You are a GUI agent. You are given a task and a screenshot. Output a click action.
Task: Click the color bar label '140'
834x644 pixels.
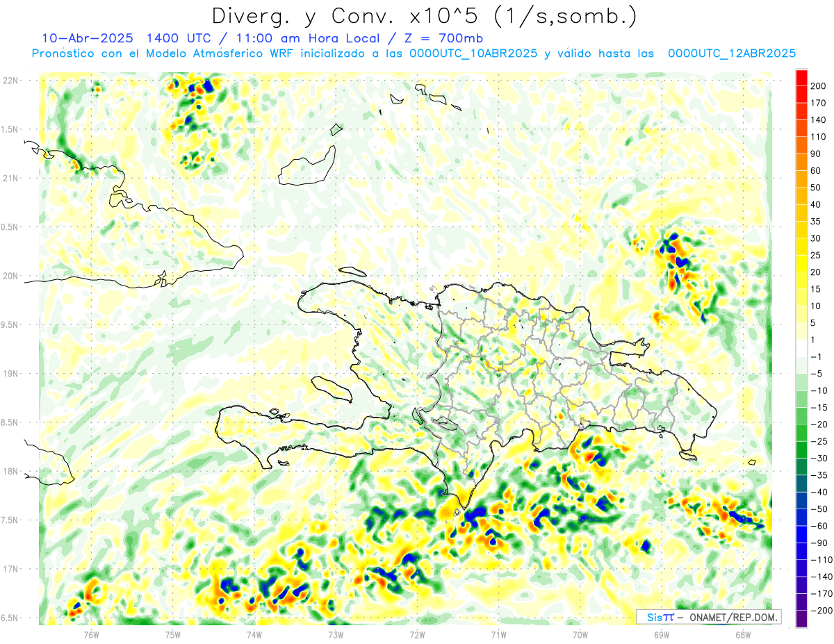[818, 119]
